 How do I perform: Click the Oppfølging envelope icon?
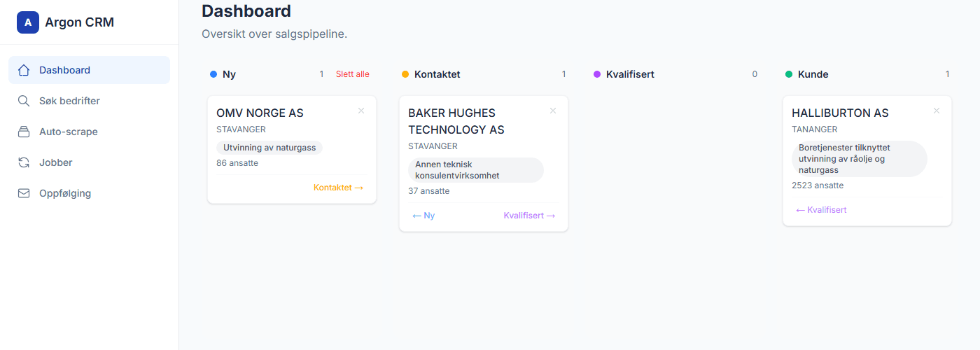click(24, 193)
